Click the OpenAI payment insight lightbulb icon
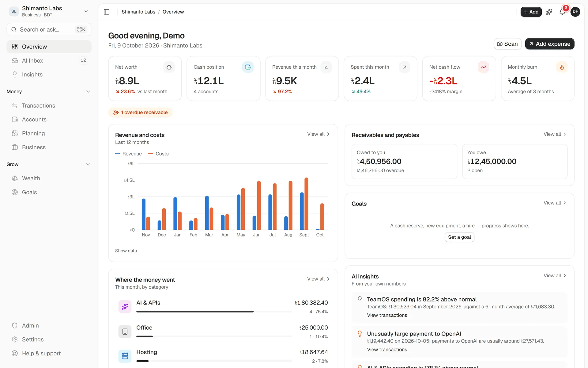 [x=360, y=334]
